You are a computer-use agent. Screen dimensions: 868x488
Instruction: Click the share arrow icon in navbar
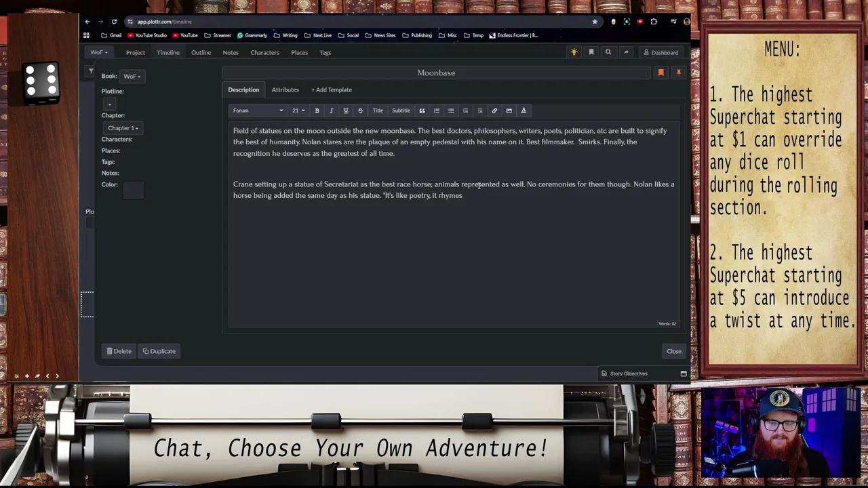(626, 52)
